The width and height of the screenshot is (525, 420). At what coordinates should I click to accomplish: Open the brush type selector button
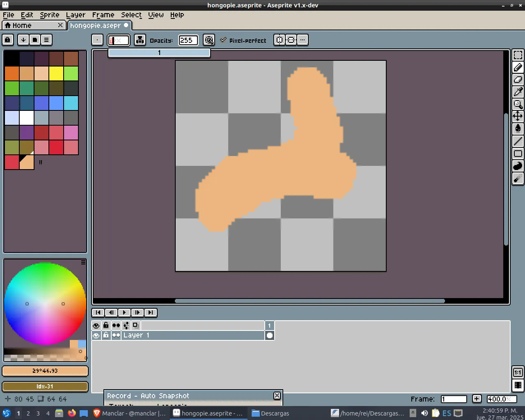(97, 40)
